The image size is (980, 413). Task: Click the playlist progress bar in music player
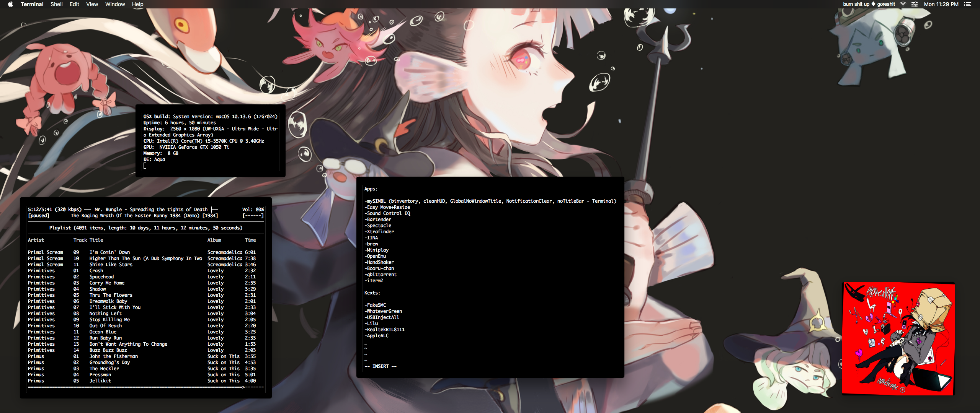pos(146,387)
